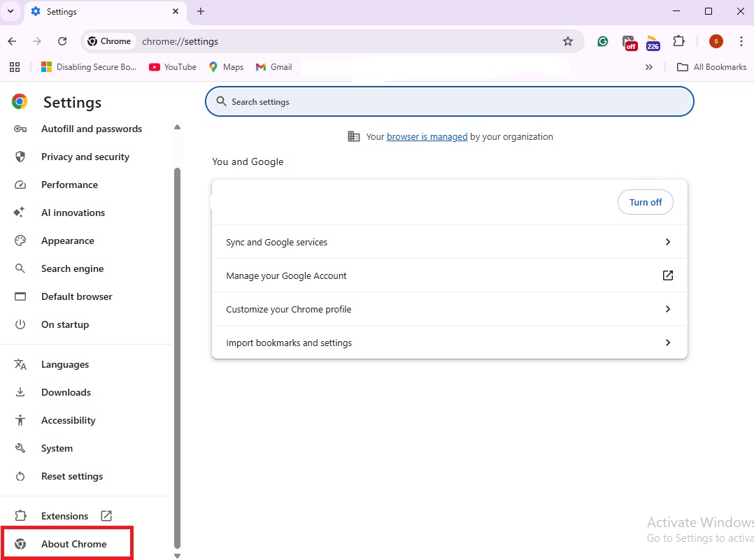
Task: Click the shield icon for Privacy and security
Action: coord(20,157)
